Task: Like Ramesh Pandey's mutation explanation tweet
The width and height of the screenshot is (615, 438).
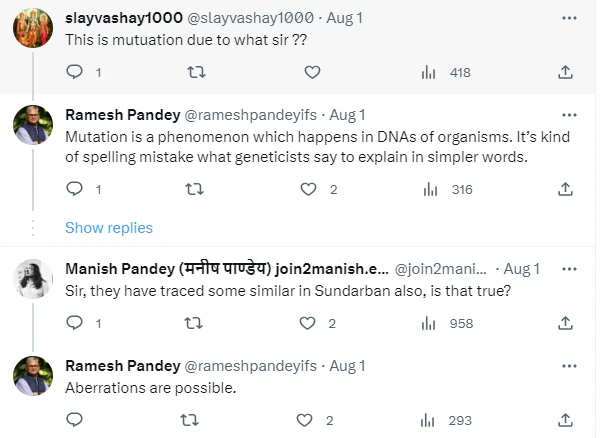Action: pos(308,189)
